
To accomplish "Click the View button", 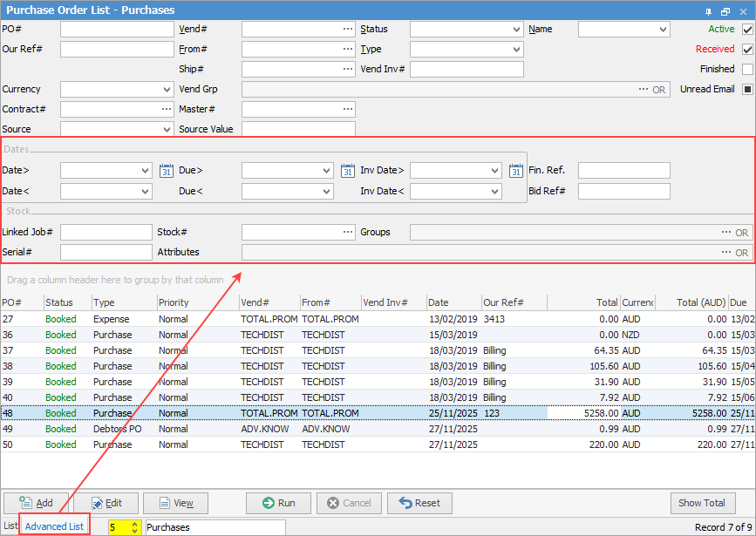I will (x=176, y=503).
